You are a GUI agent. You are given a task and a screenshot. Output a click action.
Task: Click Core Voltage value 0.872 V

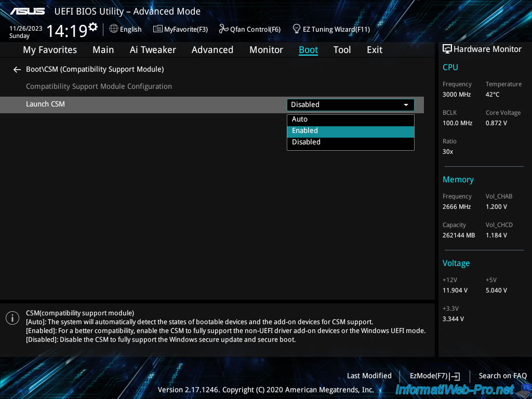(x=496, y=123)
